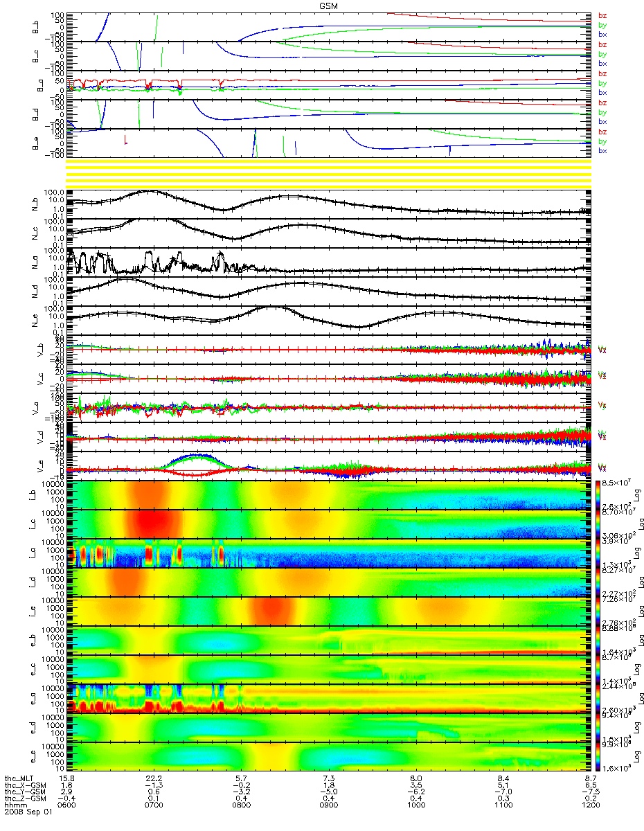Select the bz legend label of B_b panel

coord(602,15)
